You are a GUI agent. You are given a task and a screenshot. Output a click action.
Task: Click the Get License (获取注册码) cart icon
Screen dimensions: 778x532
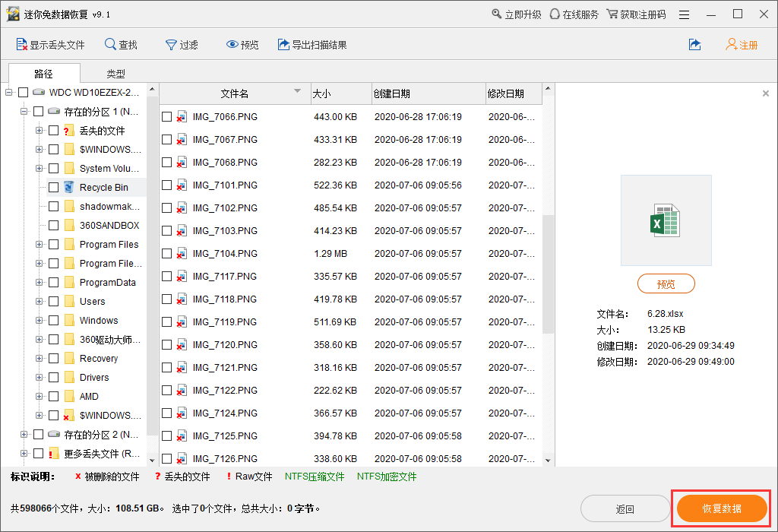click(x=612, y=14)
